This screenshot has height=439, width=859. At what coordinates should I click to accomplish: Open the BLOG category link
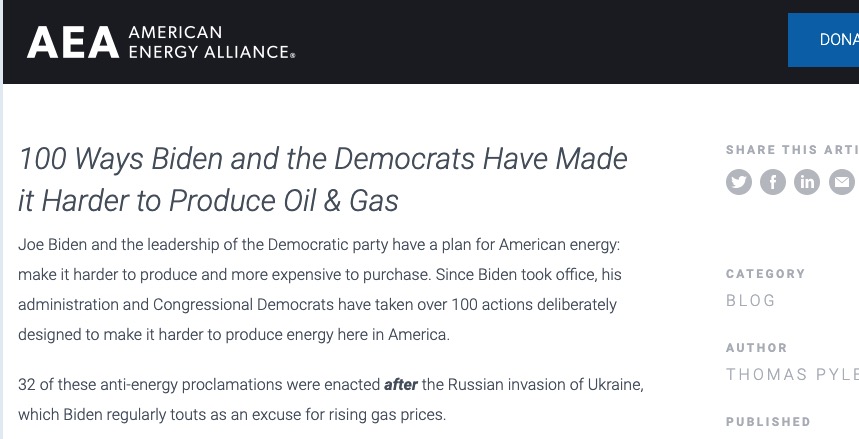(x=751, y=300)
